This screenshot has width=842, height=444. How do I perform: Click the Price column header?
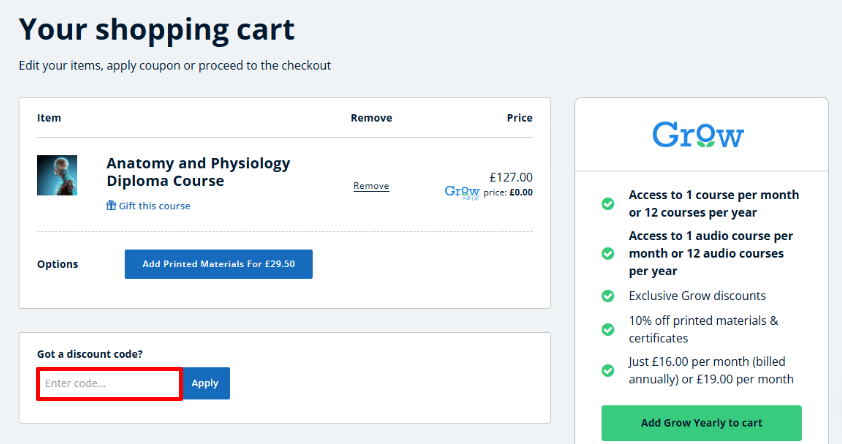pos(519,118)
